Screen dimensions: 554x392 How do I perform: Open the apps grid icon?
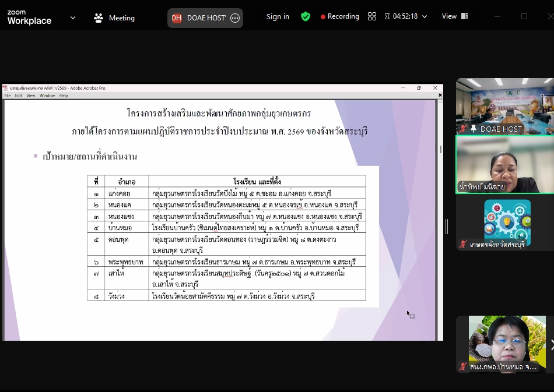tap(372, 17)
